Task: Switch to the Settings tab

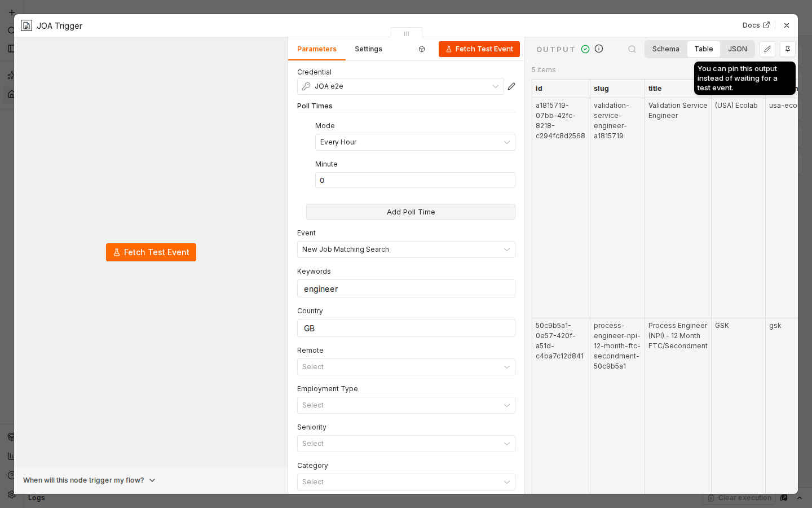Action: pos(368,49)
